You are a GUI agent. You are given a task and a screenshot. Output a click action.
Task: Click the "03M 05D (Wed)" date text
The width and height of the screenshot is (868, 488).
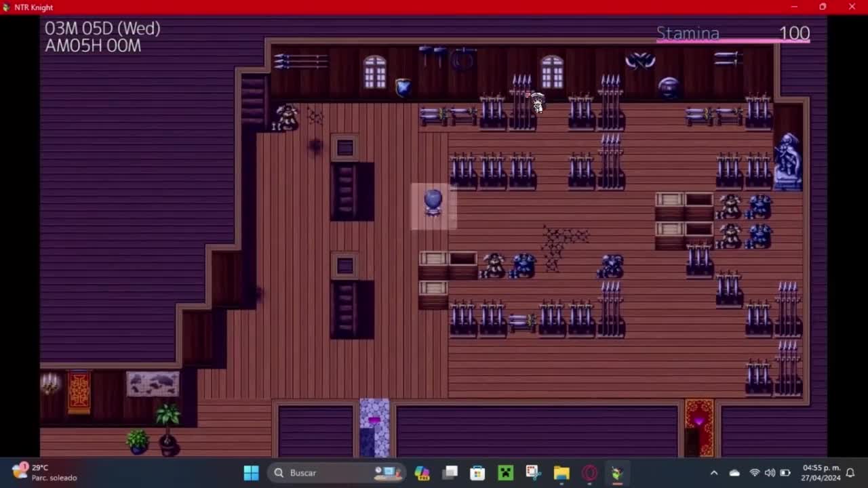point(102,28)
